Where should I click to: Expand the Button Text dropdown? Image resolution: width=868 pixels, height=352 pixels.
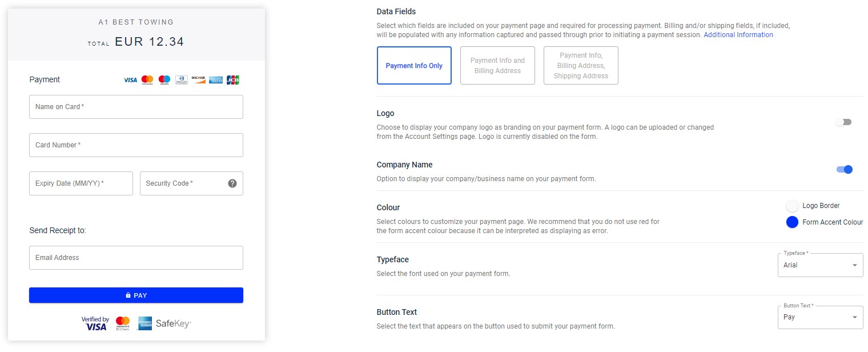820,317
